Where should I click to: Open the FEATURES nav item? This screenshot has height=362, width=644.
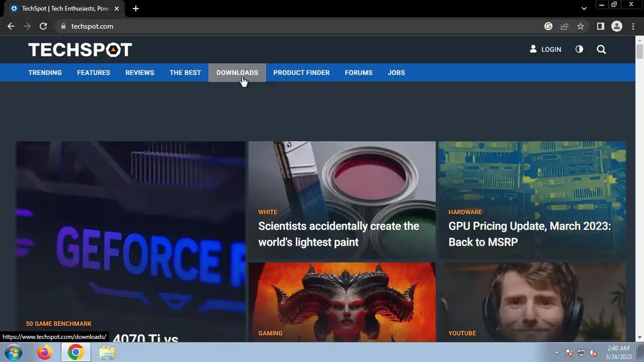tap(94, 72)
